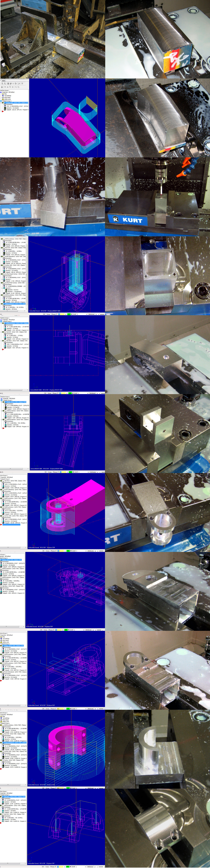Click the Safety zone warning-triangle icon
This screenshot has height=868, width=210.
(x=3, y=99)
